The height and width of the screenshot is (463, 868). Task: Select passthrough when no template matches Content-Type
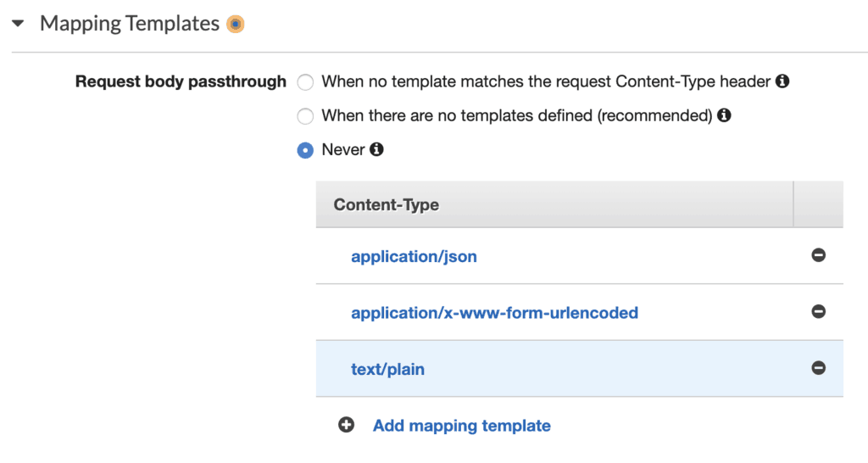click(305, 82)
